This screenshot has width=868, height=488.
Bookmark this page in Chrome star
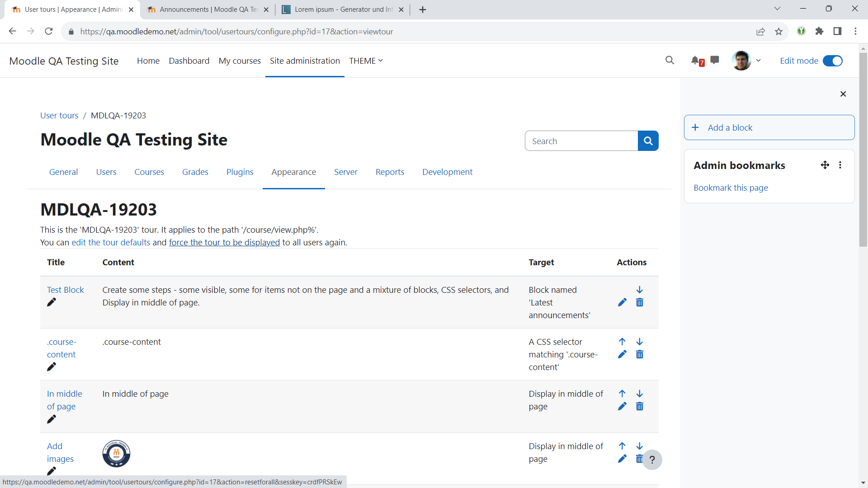pos(778,32)
